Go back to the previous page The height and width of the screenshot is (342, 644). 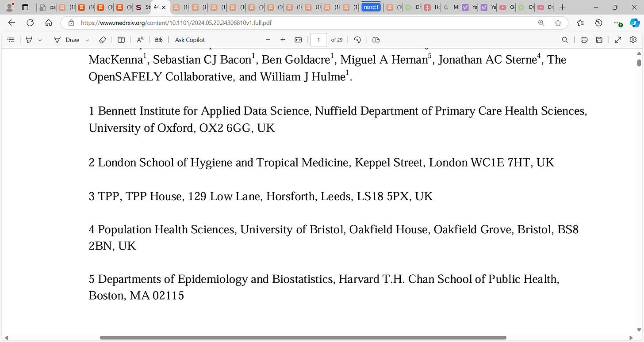12,23
